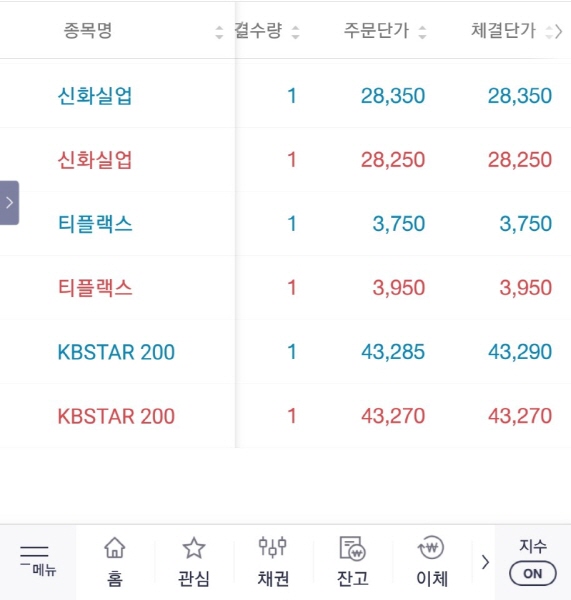Sort by 주문단가 column arrows
Image resolution: width=571 pixels, height=600 pixels.
tap(422, 32)
